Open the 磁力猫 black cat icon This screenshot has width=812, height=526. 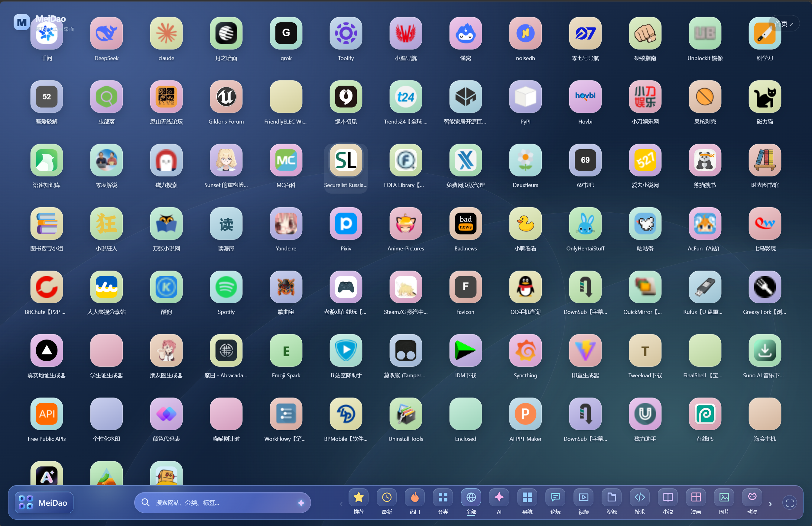(x=765, y=97)
